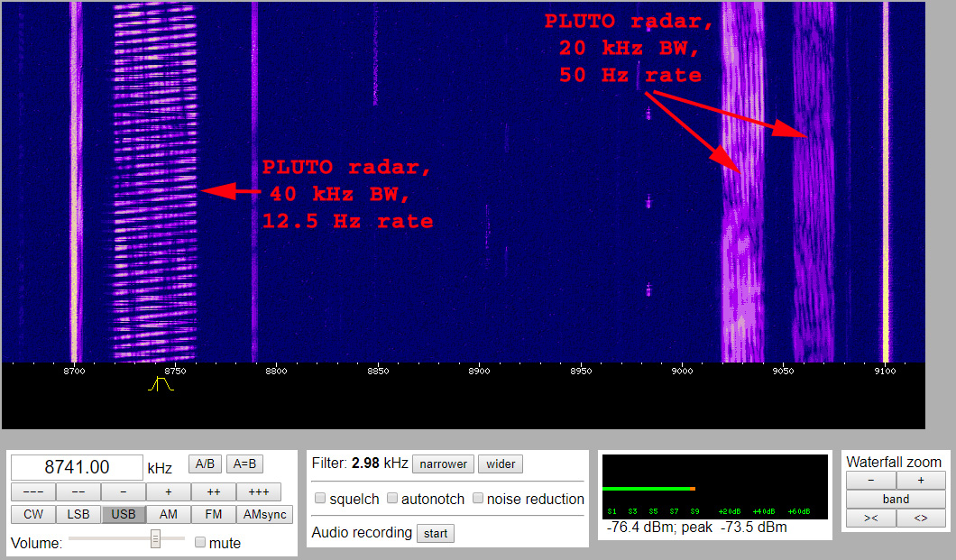Screen dimensions: 956x560
Task: Step frequency down with the single - button
Action: click(x=124, y=491)
